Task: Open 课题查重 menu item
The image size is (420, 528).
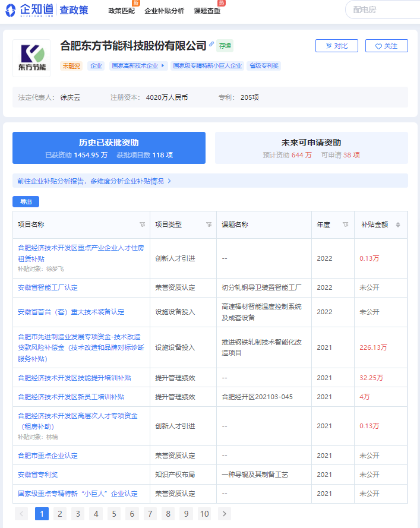Action: click(207, 11)
